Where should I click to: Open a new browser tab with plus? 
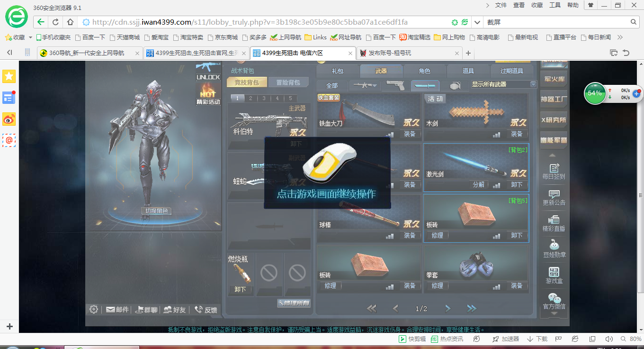tap(468, 53)
